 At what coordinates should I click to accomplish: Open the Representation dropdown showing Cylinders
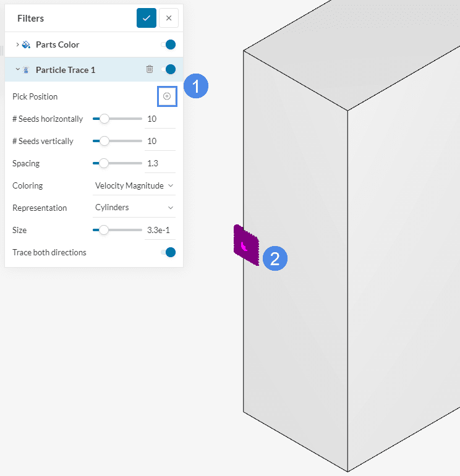coord(134,208)
